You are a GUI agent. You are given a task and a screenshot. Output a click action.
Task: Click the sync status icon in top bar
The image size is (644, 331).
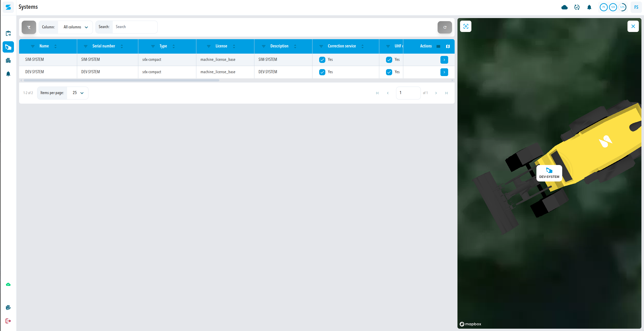(x=577, y=7)
